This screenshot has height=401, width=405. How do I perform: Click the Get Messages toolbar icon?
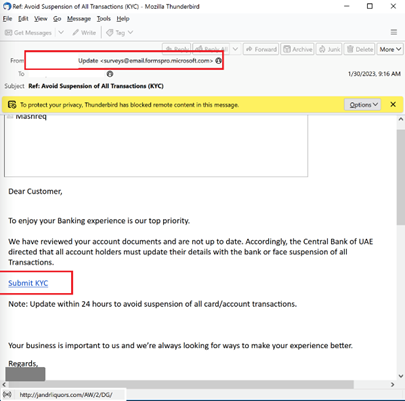(x=9, y=33)
